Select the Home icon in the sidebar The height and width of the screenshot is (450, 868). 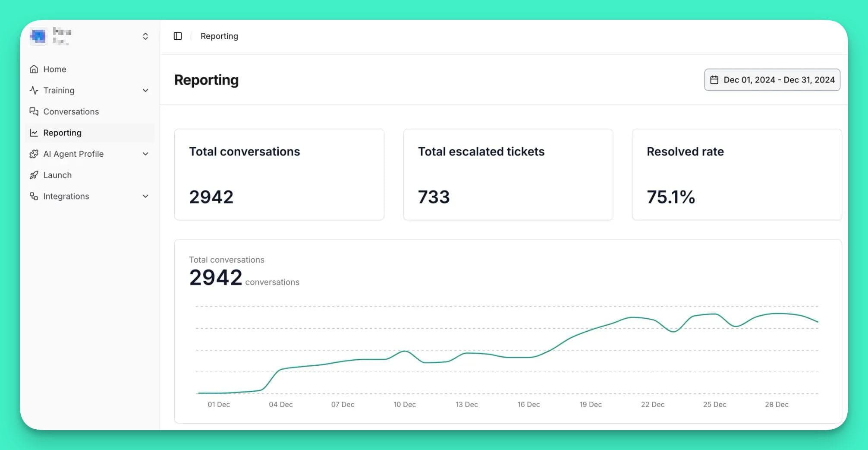[34, 69]
